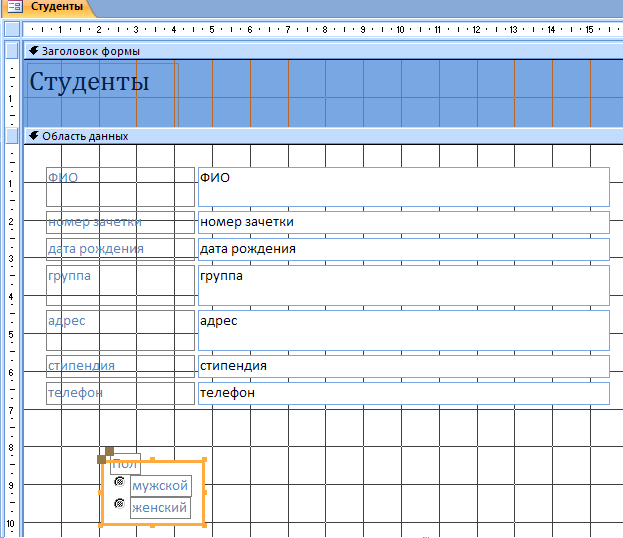Click the option group right-middle sizing handle
The image size is (623, 538).
[x=205, y=492]
